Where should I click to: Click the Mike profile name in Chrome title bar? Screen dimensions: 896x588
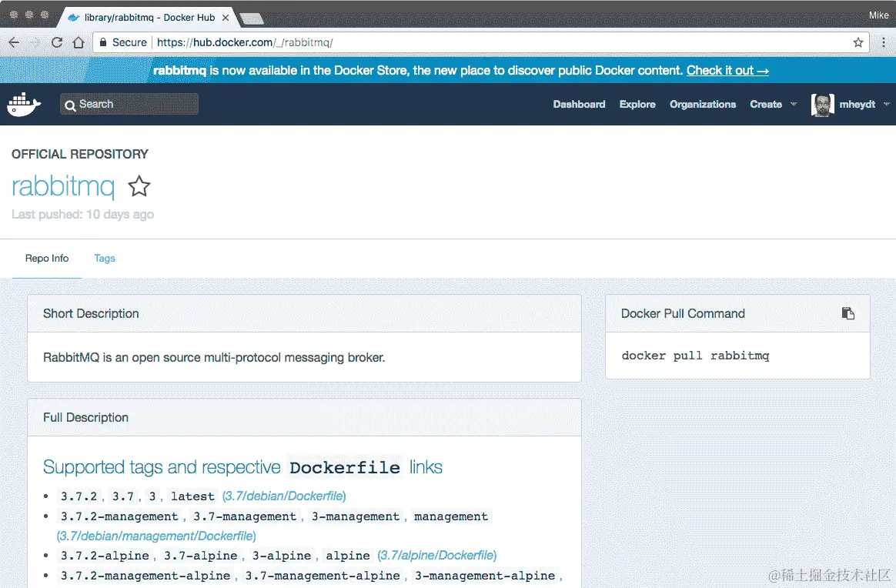(878, 15)
